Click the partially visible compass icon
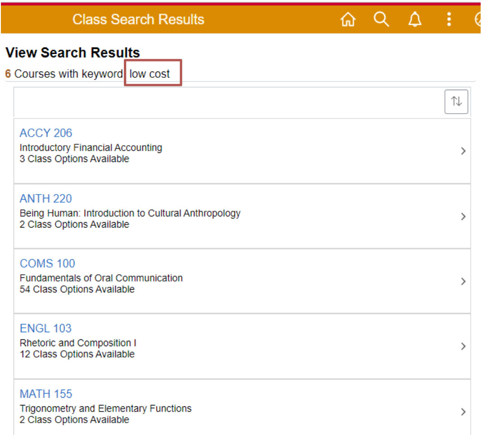The image size is (482, 448). click(x=477, y=19)
